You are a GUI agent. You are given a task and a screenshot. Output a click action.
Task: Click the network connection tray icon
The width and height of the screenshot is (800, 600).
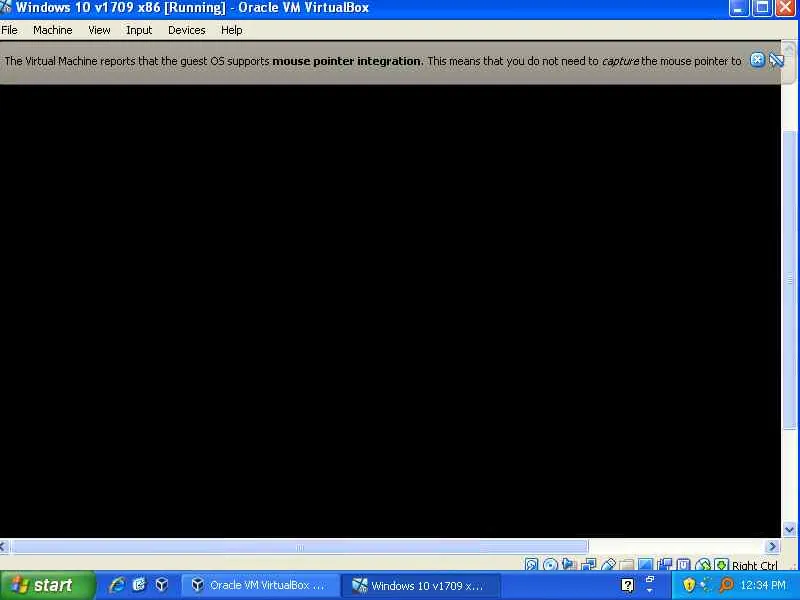707,585
